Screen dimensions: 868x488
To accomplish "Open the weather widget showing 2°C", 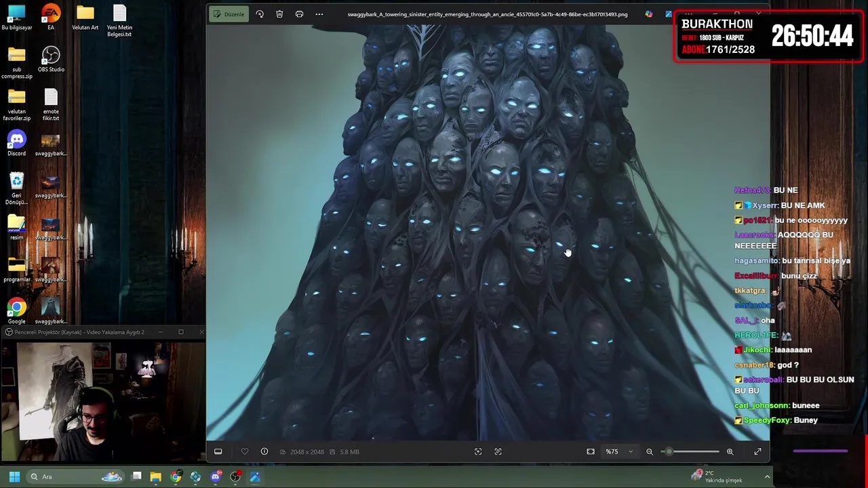I will coord(717,477).
